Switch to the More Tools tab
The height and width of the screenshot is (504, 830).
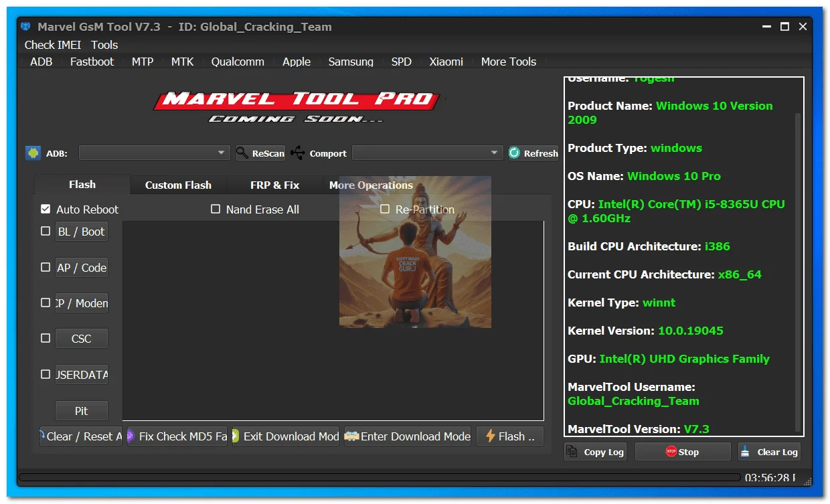(x=509, y=62)
